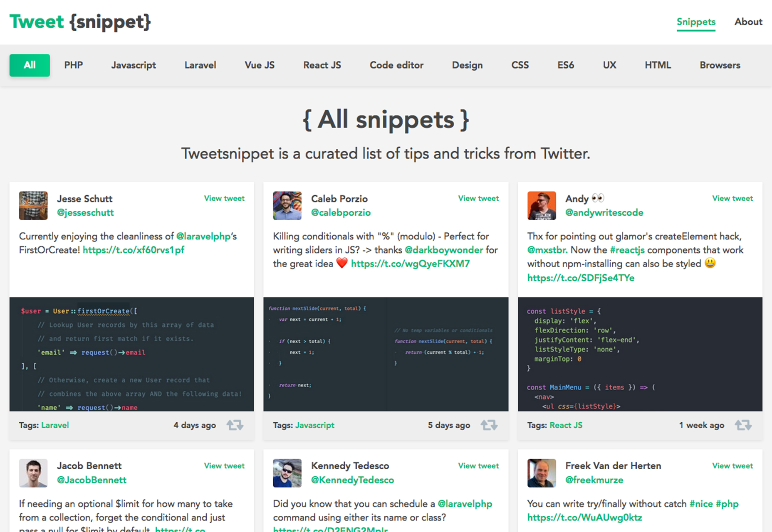Click the '1 week ago' timestamp
This screenshot has width=772, height=532.
coord(702,425)
